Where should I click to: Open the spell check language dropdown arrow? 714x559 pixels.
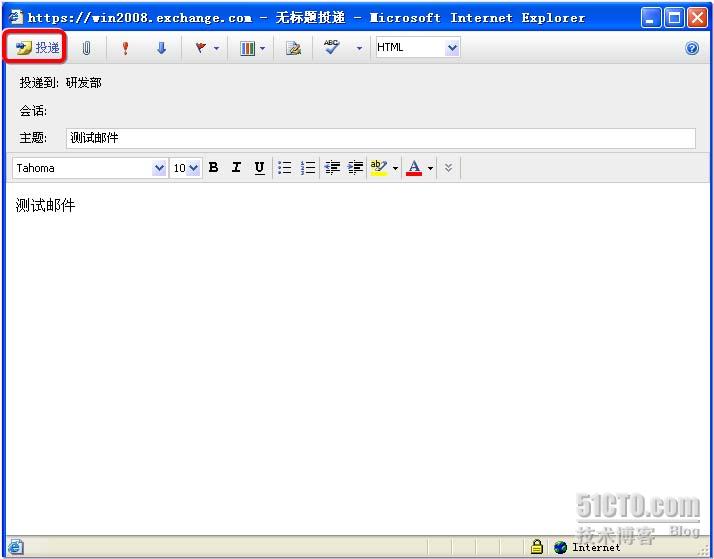tap(359, 48)
